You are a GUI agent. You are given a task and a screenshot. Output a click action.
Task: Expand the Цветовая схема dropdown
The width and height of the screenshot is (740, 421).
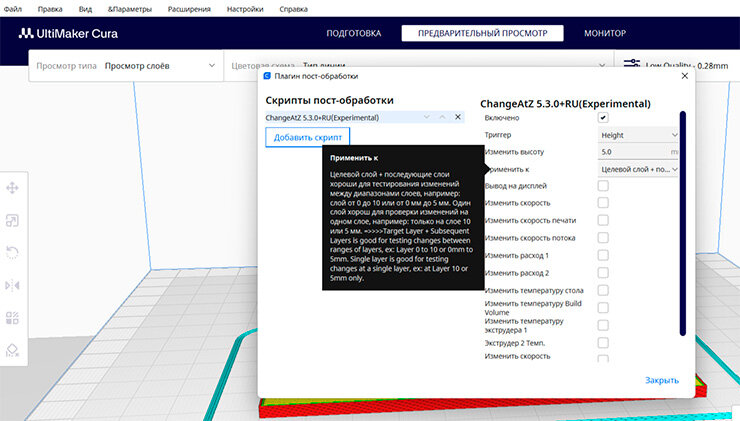point(602,66)
